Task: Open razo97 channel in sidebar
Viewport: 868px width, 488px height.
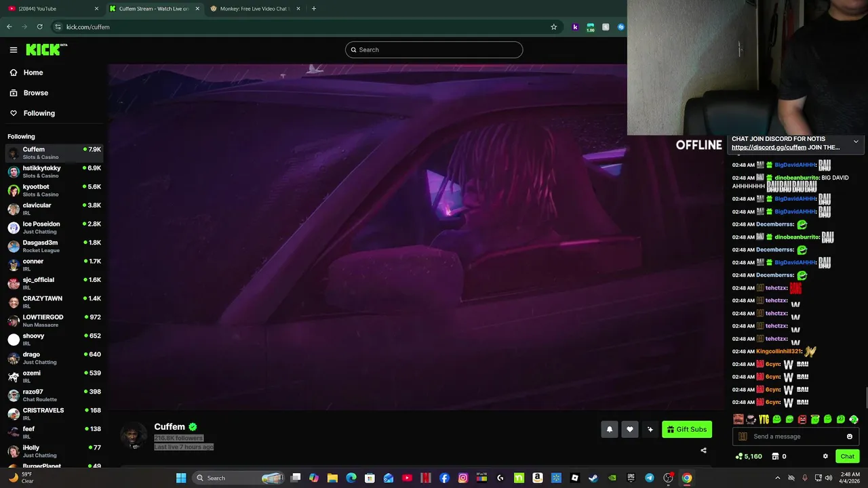Action: pyautogui.click(x=54, y=395)
